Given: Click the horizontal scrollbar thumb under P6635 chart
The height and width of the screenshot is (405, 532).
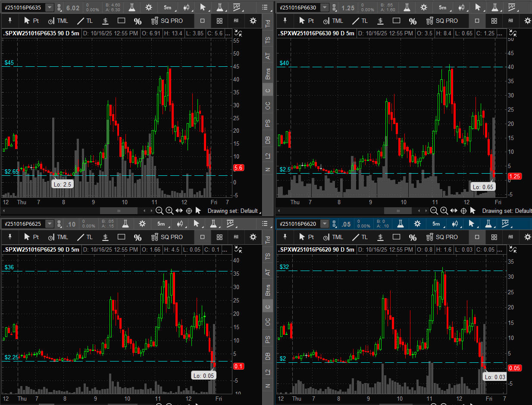Looking at the screenshot, I should (x=119, y=211).
